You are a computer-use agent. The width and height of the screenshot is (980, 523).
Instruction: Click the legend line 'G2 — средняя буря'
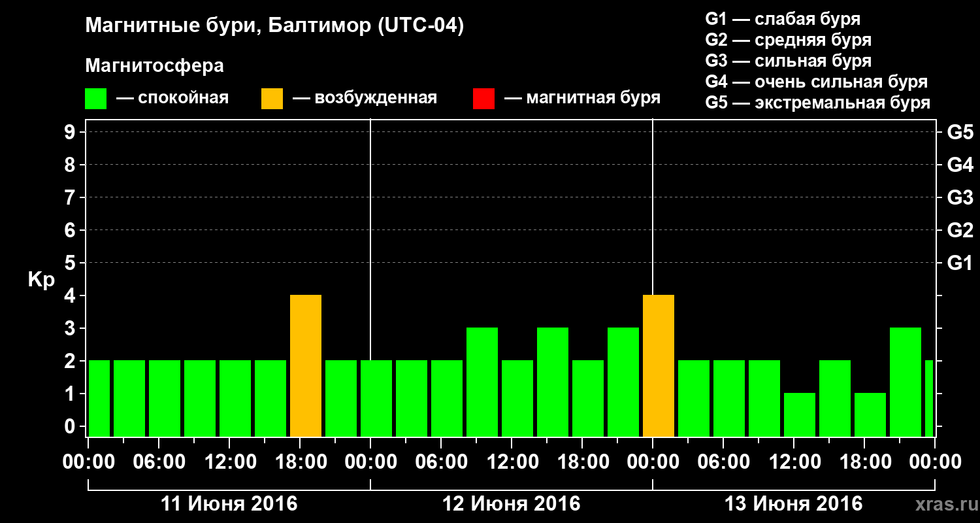click(789, 40)
